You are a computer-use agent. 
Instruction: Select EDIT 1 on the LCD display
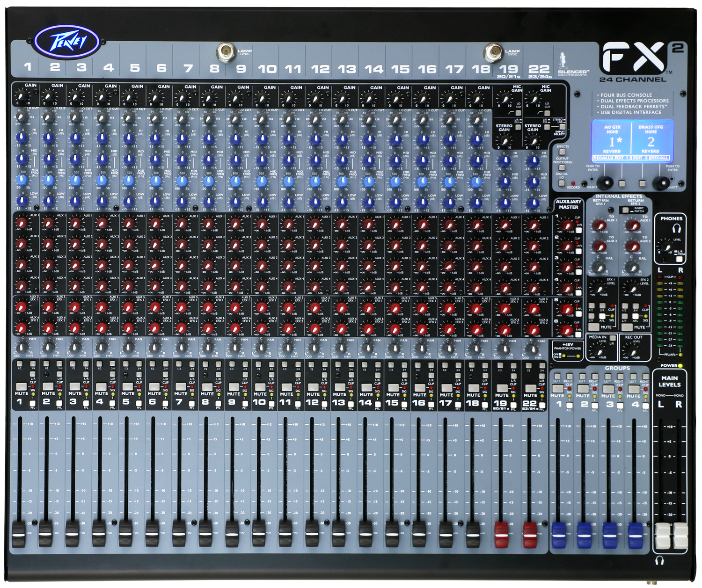621,158
